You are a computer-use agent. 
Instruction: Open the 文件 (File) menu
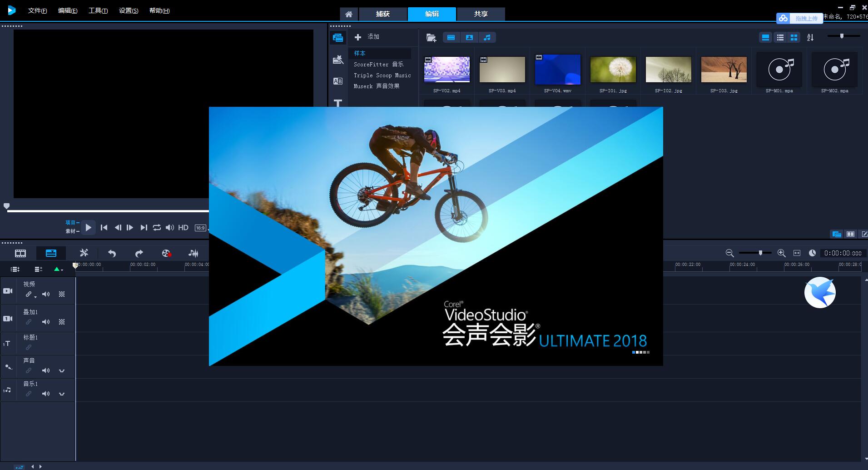(x=37, y=10)
